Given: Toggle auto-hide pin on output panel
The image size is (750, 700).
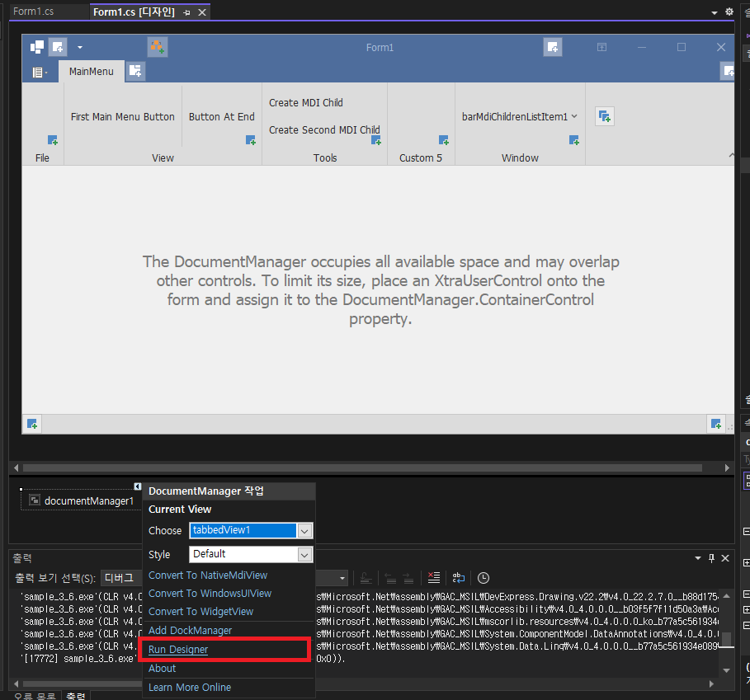Looking at the screenshot, I should [x=711, y=558].
